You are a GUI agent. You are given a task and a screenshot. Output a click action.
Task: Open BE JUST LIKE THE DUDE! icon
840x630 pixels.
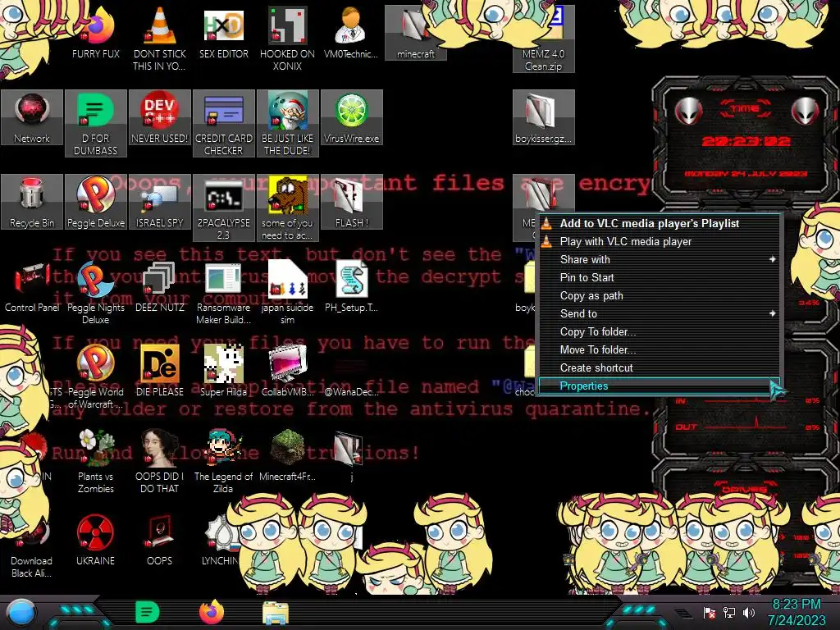(x=287, y=124)
